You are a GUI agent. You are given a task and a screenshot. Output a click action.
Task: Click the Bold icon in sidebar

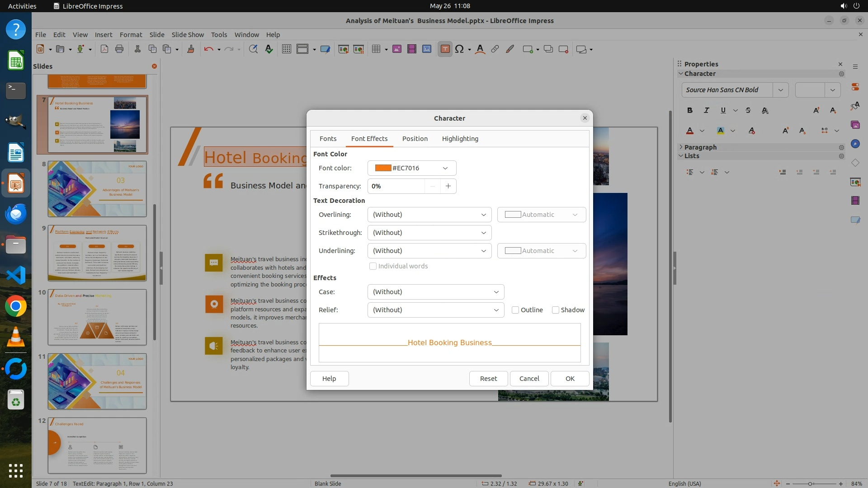coord(689,110)
